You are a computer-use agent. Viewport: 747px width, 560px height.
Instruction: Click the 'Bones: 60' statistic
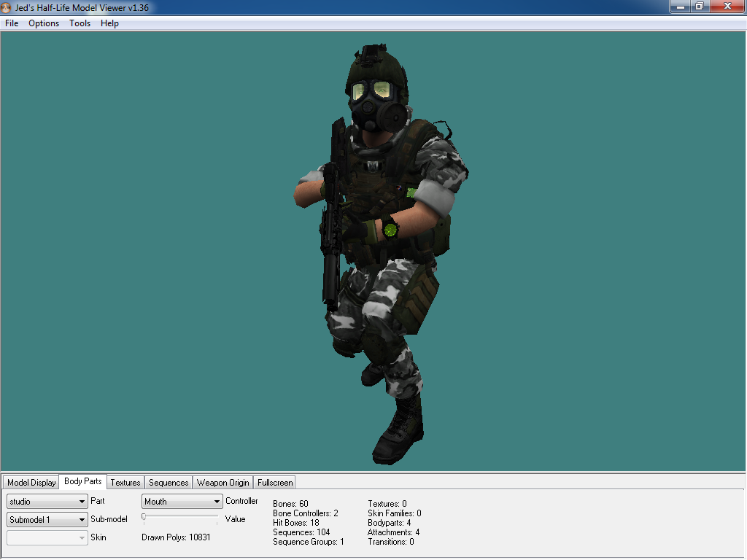(x=290, y=504)
